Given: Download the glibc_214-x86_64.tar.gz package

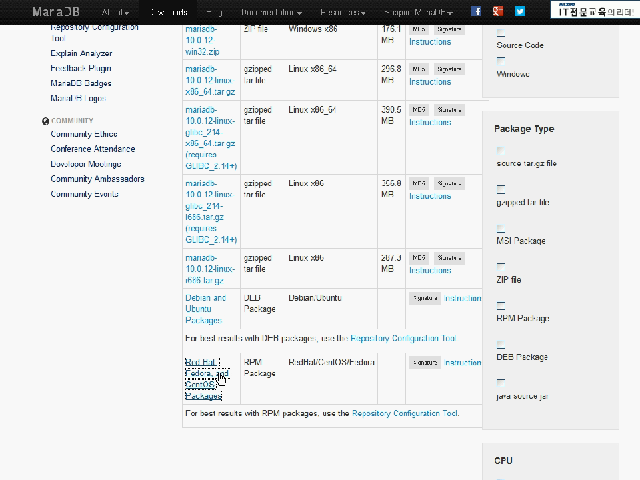Looking at the screenshot, I should (x=211, y=138).
